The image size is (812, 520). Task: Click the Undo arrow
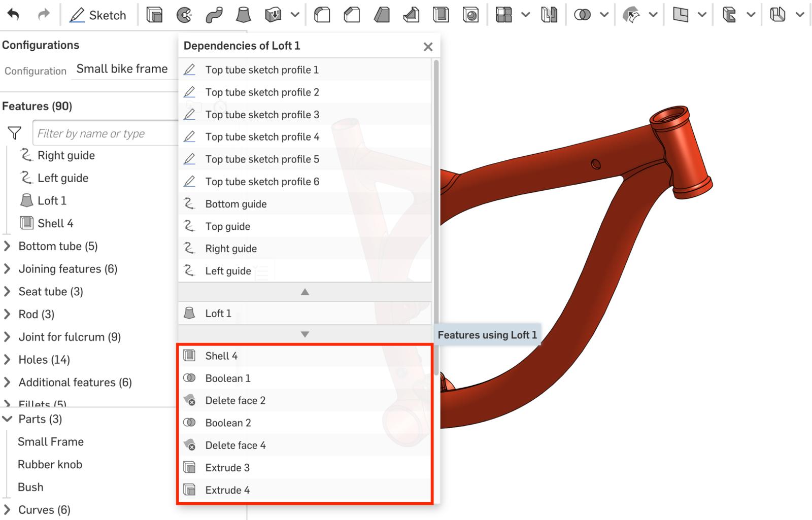(14, 15)
